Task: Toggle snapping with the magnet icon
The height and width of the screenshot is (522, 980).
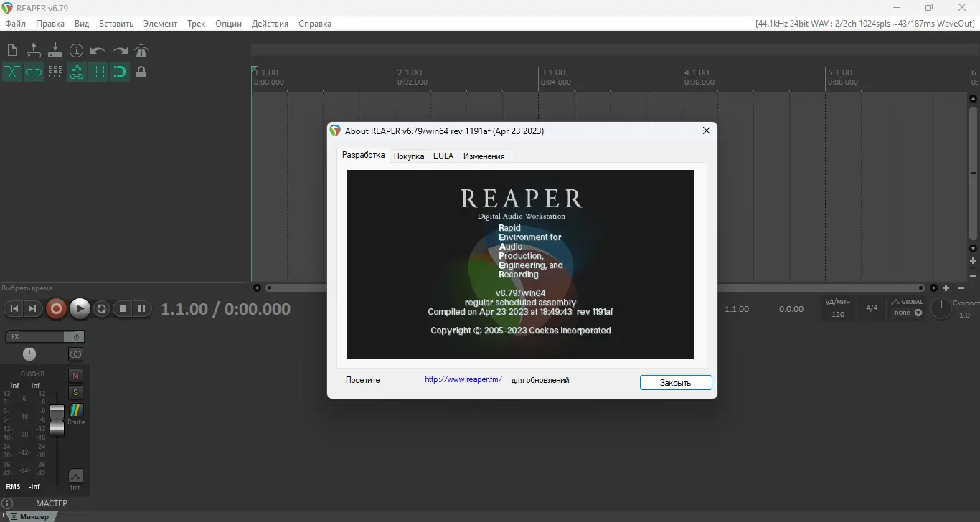Action: tap(120, 72)
